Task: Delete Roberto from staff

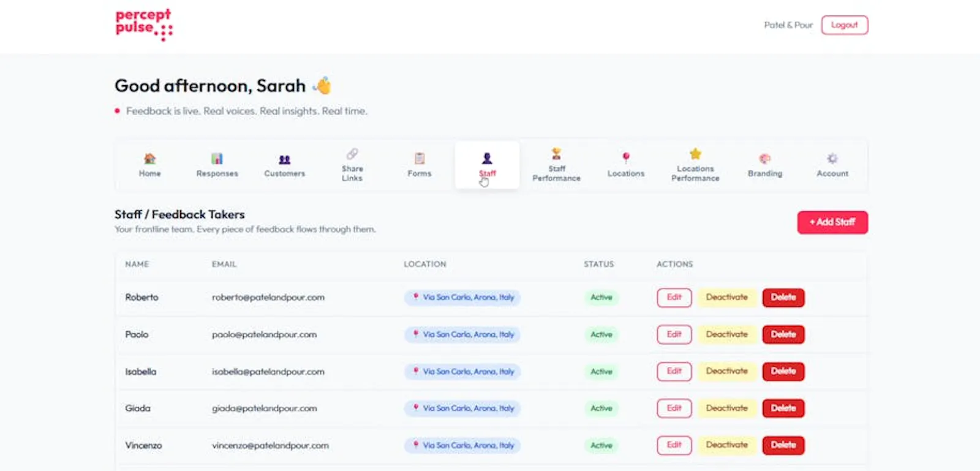Action: pos(783,298)
